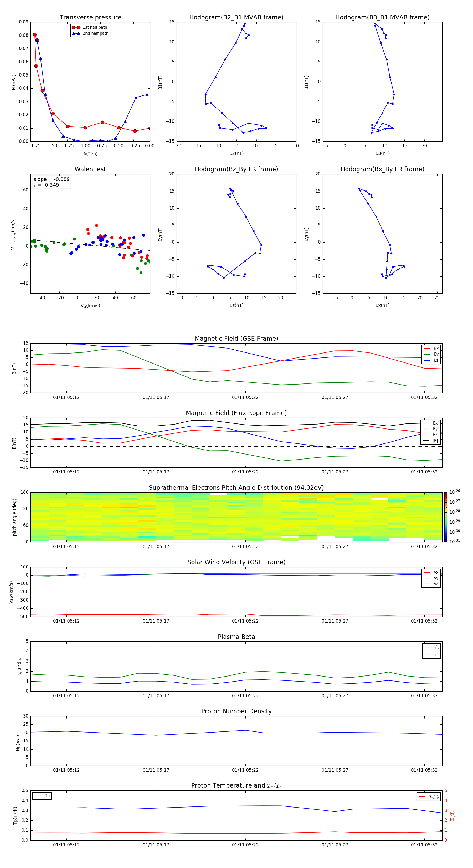Click the "Pt(nPa)" y-axis label
473x868 pixels.
pos(13,82)
